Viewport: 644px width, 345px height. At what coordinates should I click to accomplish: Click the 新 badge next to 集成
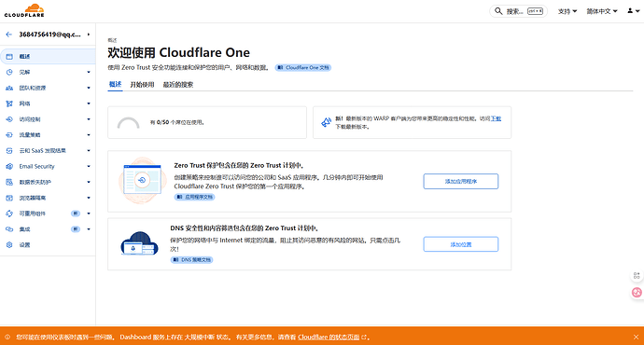click(76, 229)
